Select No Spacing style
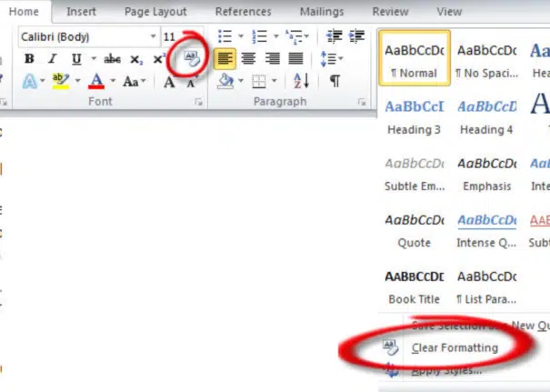 pos(487,60)
